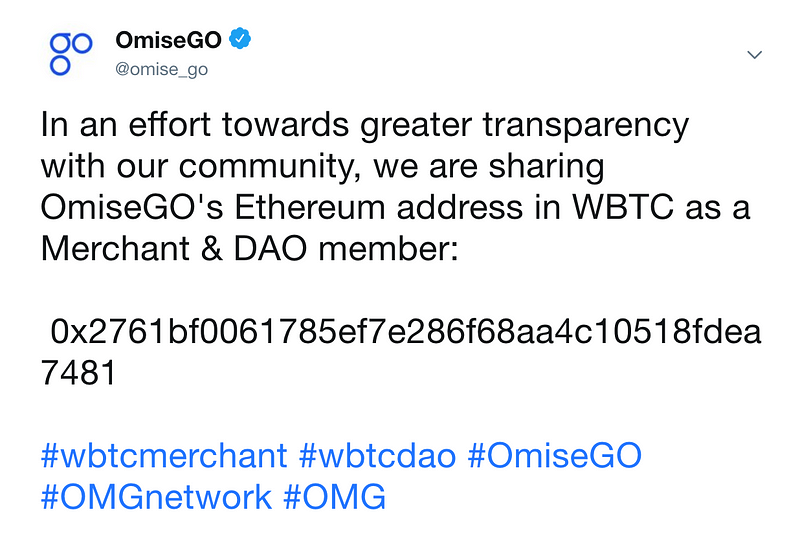This screenshot has height=536, width=800.
Task: Select the #OmiseGO hashtag
Action: (x=555, y=455)
